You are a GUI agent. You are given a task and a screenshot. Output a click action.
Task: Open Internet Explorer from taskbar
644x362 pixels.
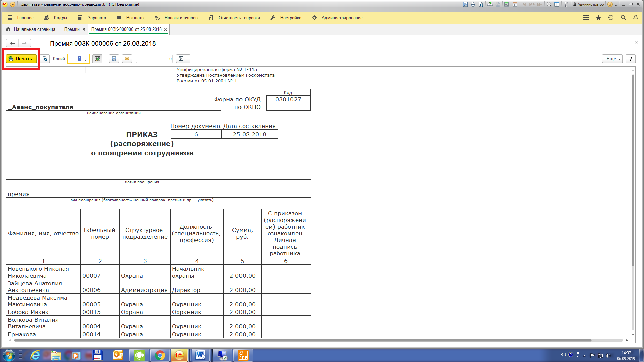tap(35, 355)
